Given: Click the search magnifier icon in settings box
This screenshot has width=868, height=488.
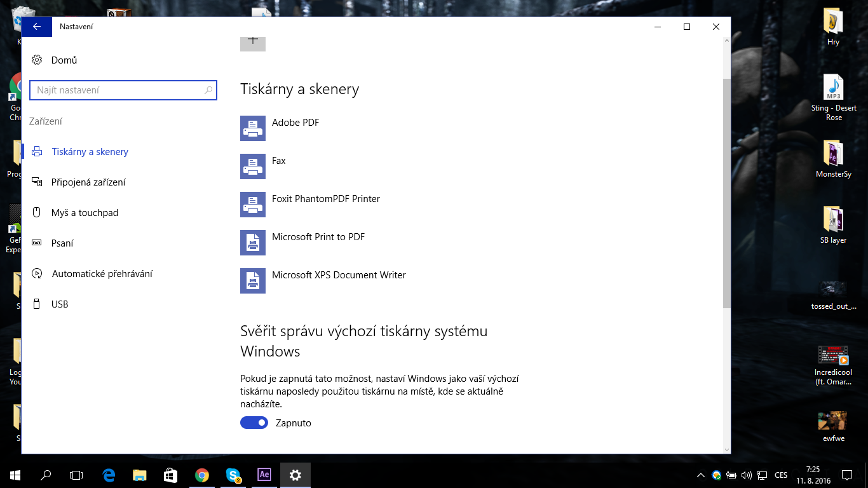Looking at the screenshot, I should pos(208,90).
